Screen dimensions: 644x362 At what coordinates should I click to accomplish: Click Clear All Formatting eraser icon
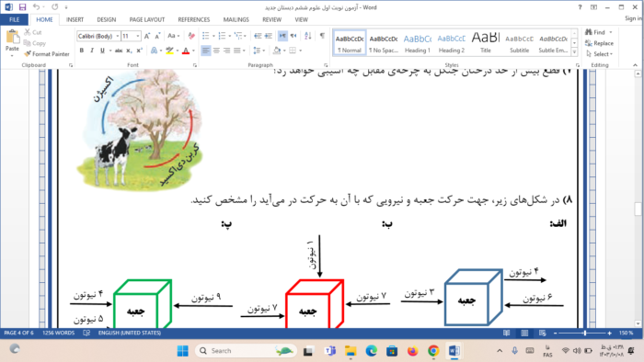click(191, 36)
